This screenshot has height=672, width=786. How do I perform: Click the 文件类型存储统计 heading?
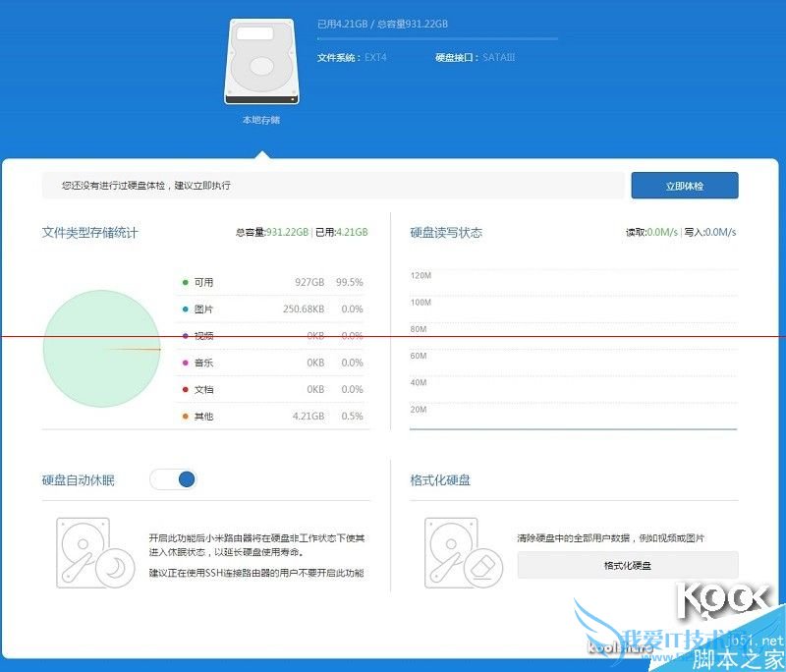click(90, 233)
